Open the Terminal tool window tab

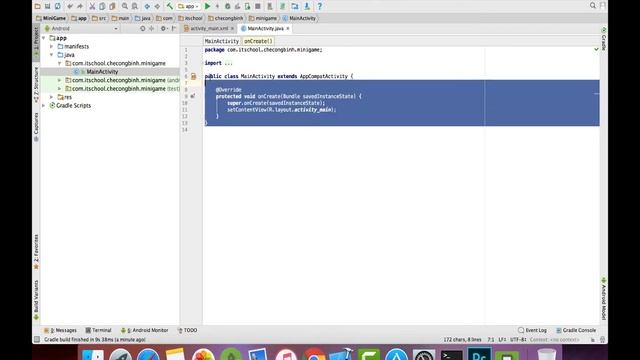(98, 330)
